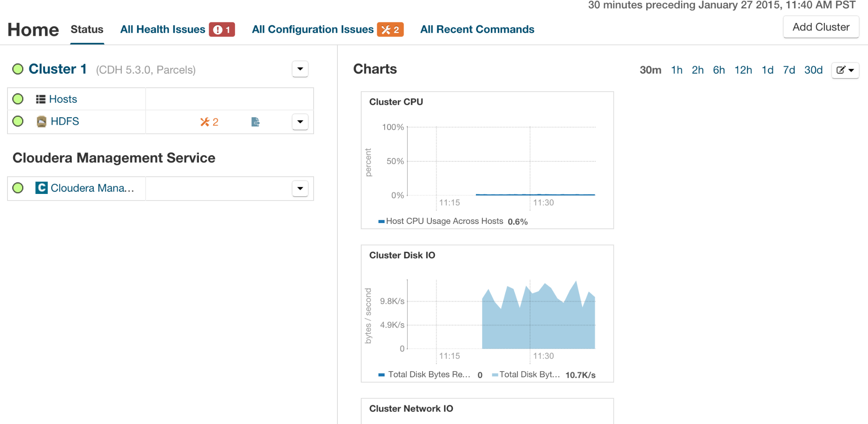Viewport: 868px width, 424px height.
Task: Click HDFS configuration issues wrench icon
Action: pyautogui.click(x=205, y=122)
